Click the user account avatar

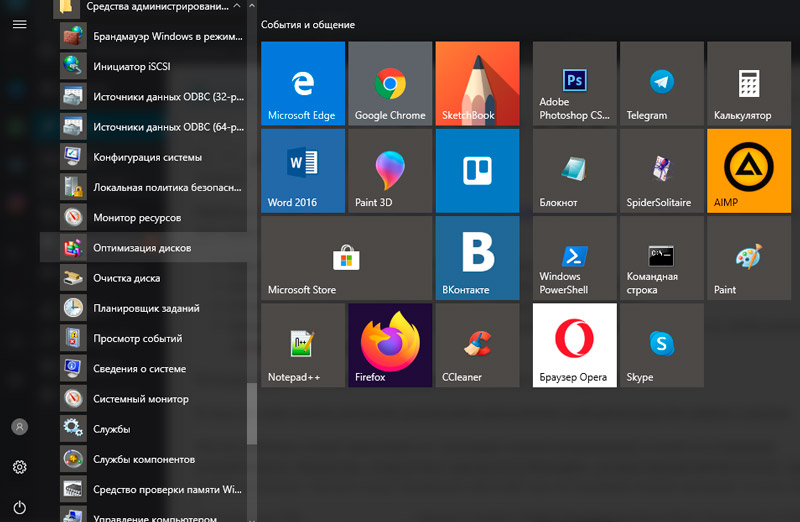point(19,427)
